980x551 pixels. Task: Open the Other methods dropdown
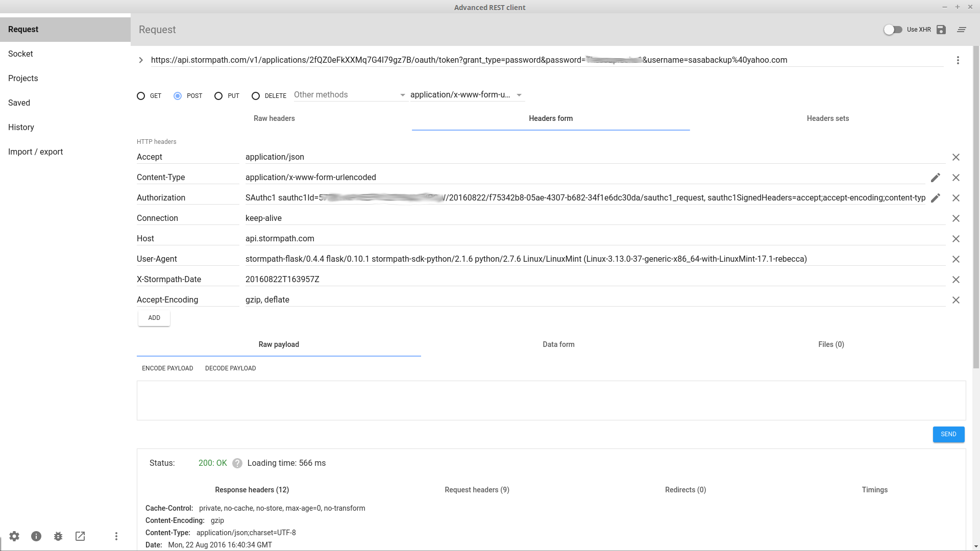click(350, 95)
